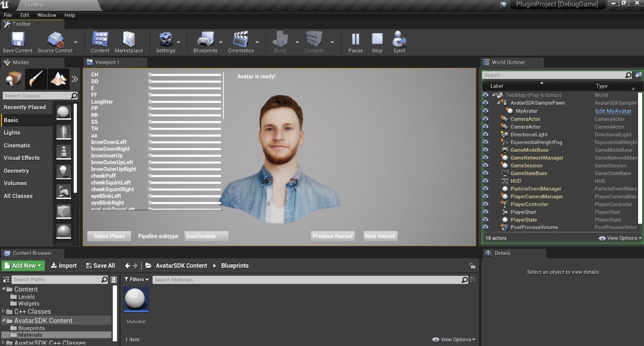Collapse the AvatarSDKSamplePawn tree item
The image size is (644, 346).
coord(498,103)
